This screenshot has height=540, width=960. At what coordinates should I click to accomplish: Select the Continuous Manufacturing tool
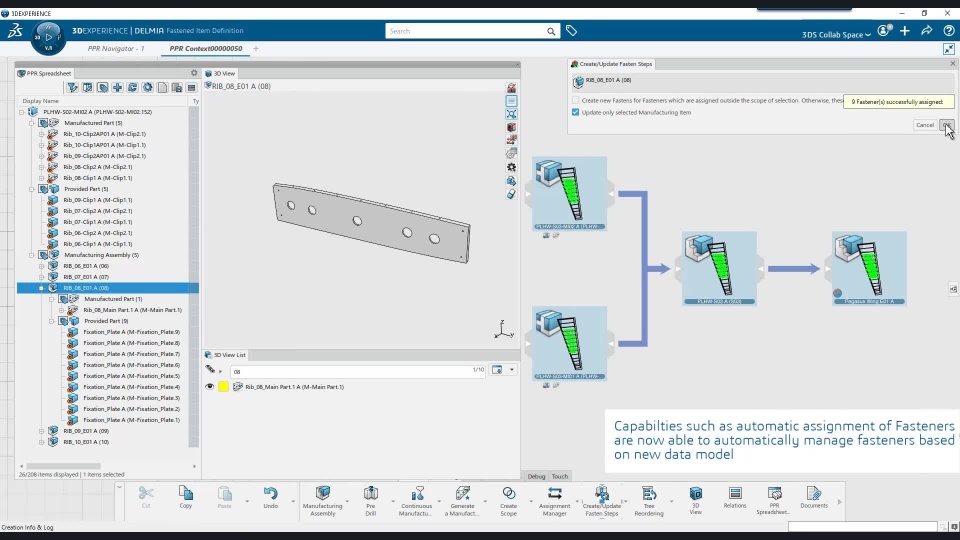click(x=416, y=501)
